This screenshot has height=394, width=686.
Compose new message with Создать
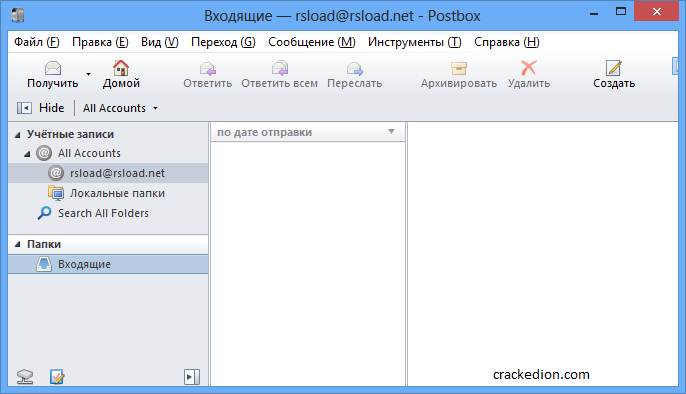click(614, 74)
